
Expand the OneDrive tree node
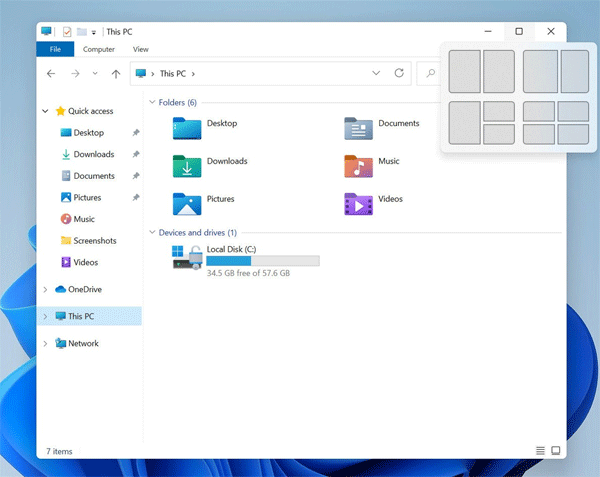[x=45, y=290]
